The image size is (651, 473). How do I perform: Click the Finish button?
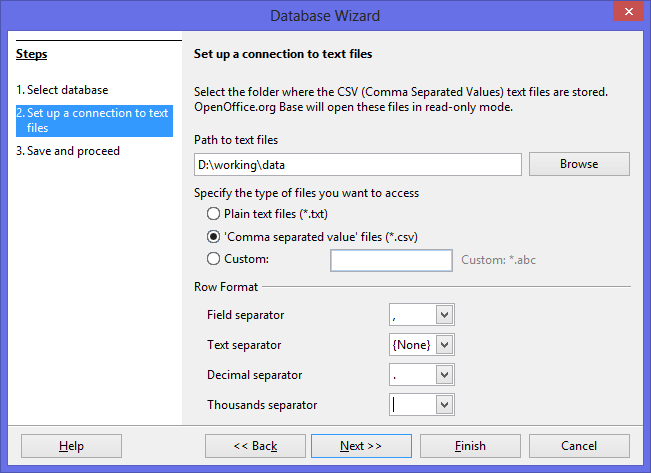point(470,446)
